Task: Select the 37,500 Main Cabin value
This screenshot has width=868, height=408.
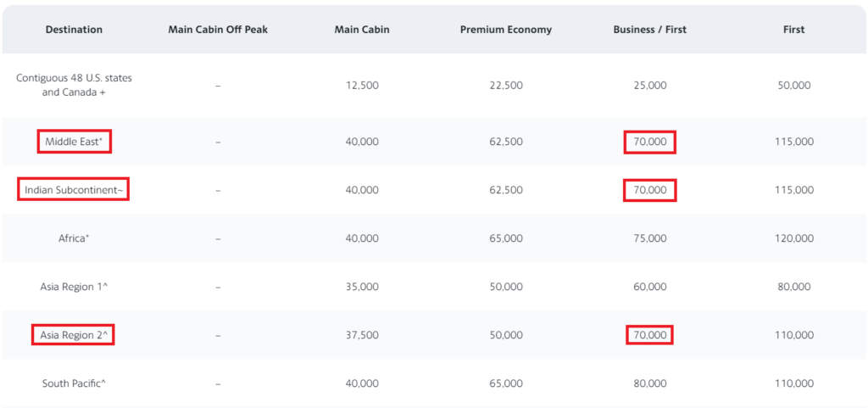Action: tap(361, 335)
